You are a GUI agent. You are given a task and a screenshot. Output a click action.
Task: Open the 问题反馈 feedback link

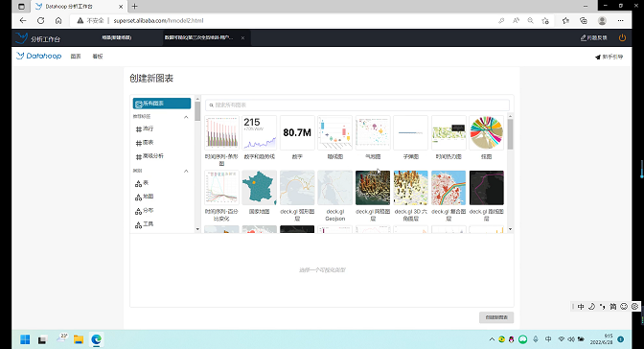(593, 37)
